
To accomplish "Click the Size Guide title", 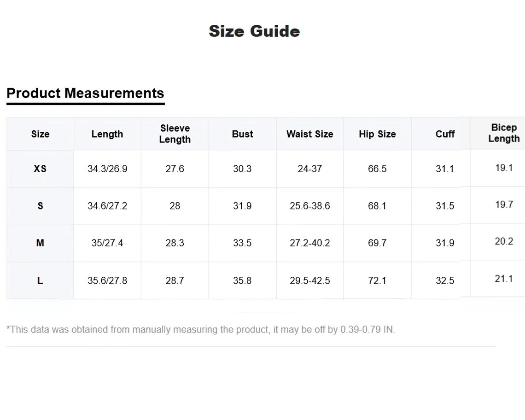I will point(254,31).
